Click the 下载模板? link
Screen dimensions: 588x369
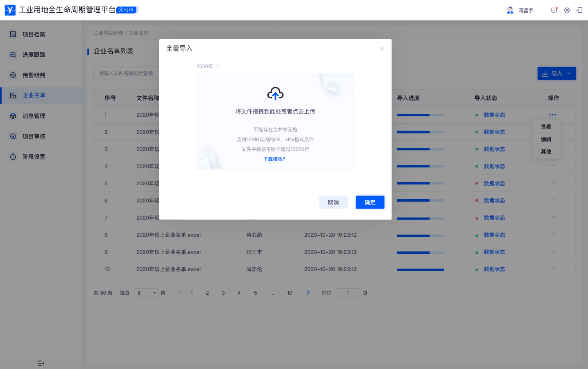pos(274,159)
